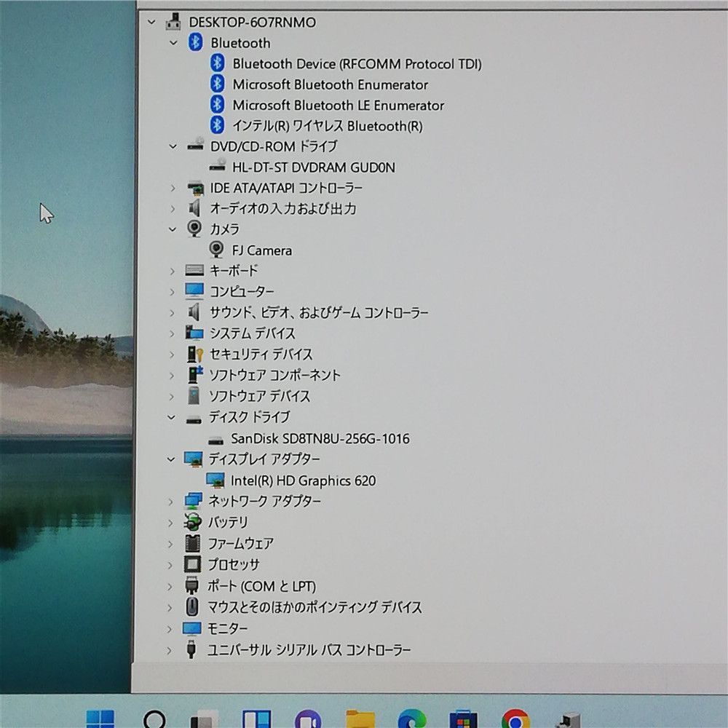The image size is (728, 728).
Task: Click the Microsoft Bluetooth LE Enumerator icon
Action: [x=217, y=105]
